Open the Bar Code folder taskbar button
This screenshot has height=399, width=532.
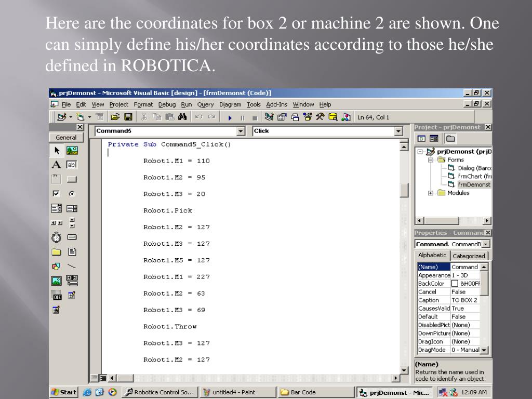click(x=316, y=392)
